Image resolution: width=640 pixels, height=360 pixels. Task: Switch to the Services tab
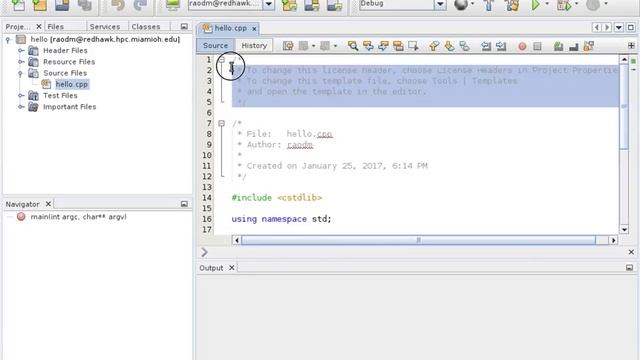(x=104, y=27)
